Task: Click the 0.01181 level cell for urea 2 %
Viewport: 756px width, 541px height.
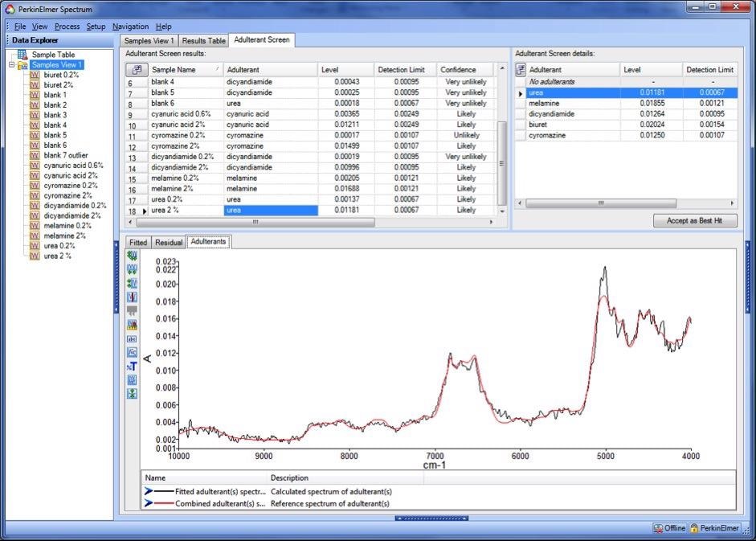Action: [x=346, y=210]
